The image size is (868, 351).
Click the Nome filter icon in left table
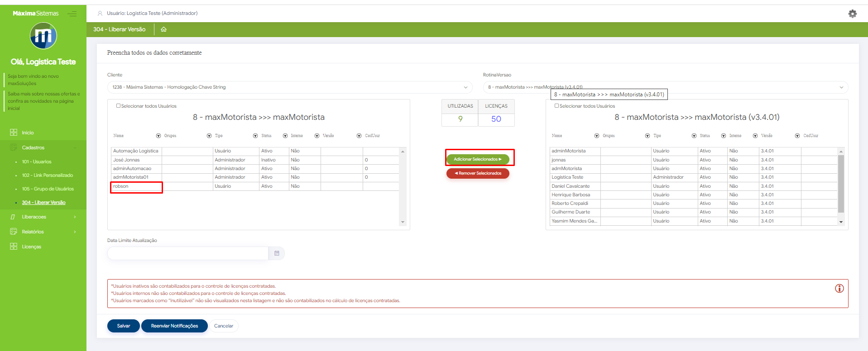point(158,136)
